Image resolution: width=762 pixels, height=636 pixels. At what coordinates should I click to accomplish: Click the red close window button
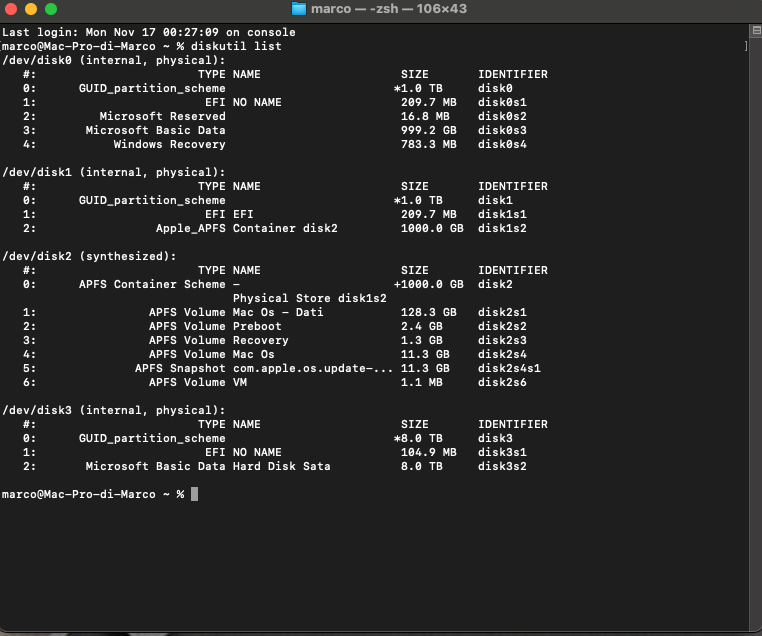pyautogui.click(x=11, y=9)
